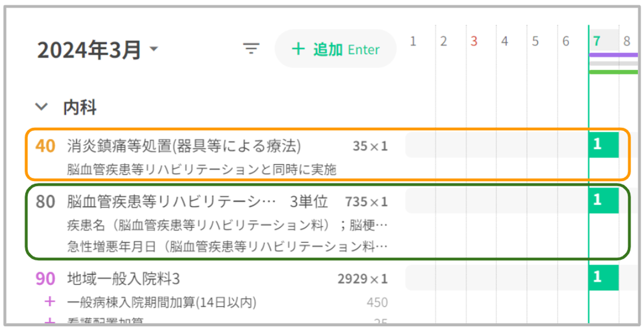The image size is (644, 333).
Task: Click plus icon beside 一般病棟入院期間加算
Action: pyautogui.click(x=50, y=302)
